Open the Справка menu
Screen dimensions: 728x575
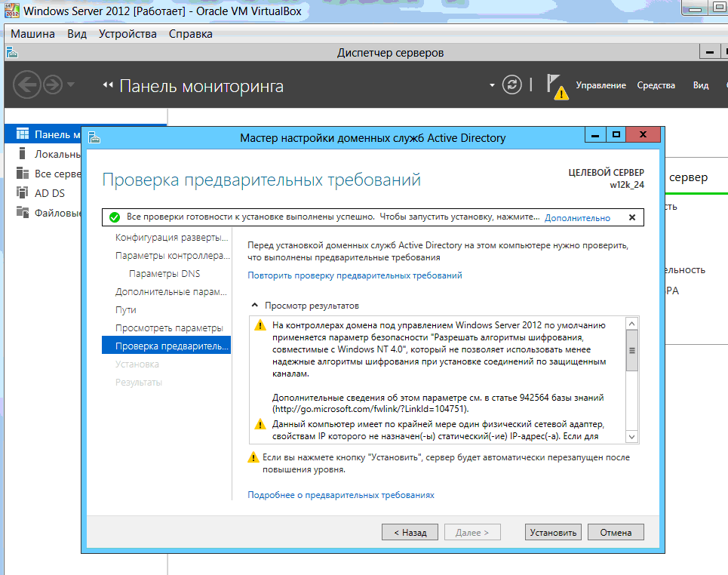[x=190, y=34]
